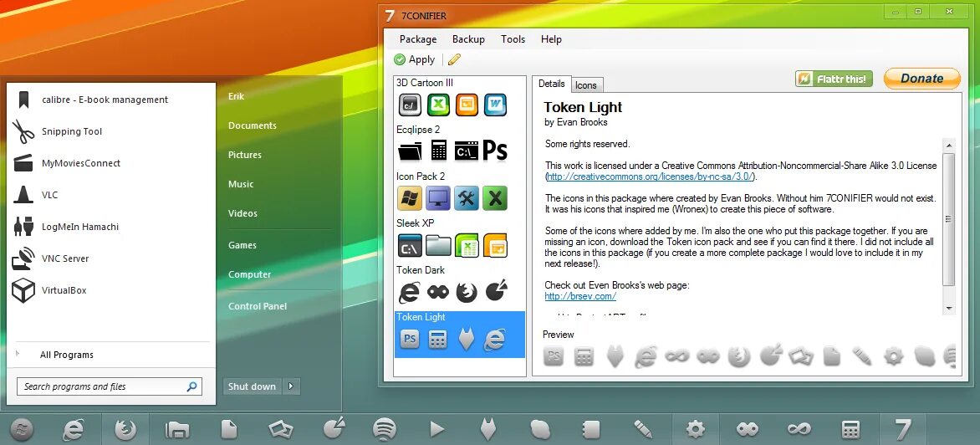Open LogMeIn Hamachi from Start menu

pos(111,227)
